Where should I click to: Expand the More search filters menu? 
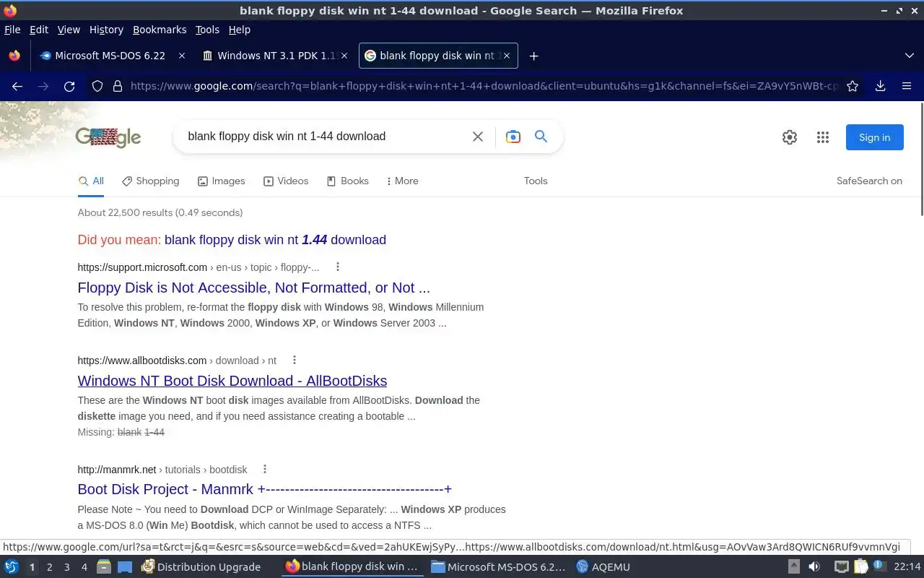pyautogui.click(x=402, y=181)
